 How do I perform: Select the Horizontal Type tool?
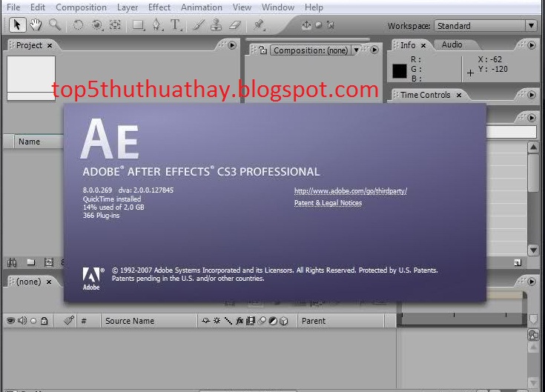pos(176,25)
